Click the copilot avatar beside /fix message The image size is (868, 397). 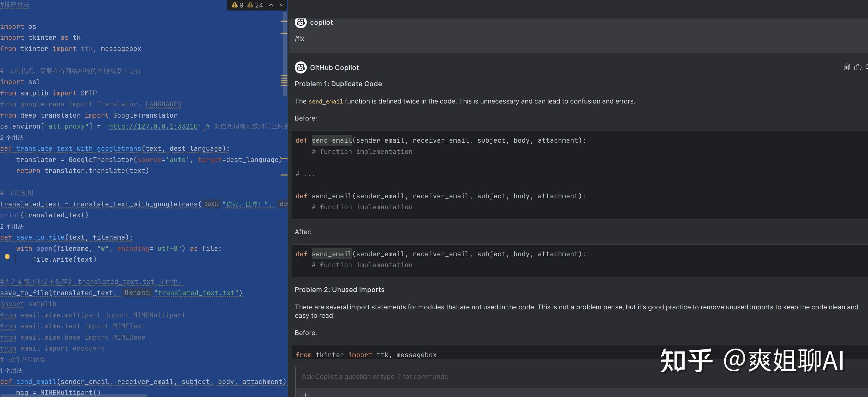click(x=300, y=22)
